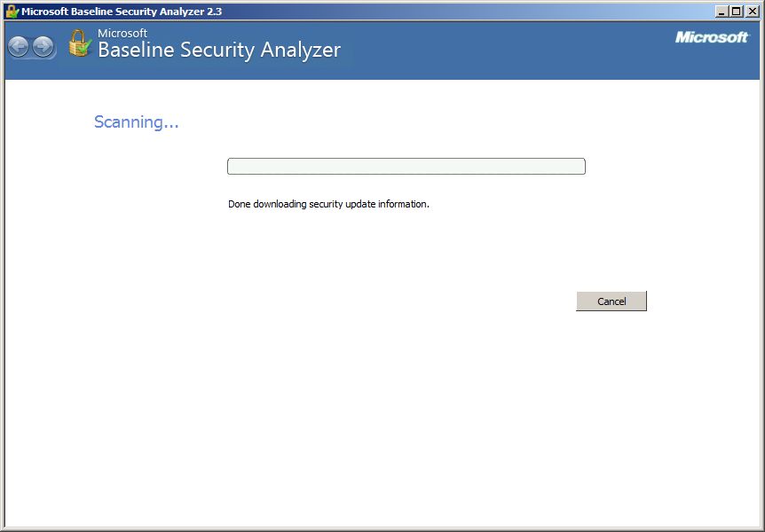Click the title bar application icon

coord(12,12)
